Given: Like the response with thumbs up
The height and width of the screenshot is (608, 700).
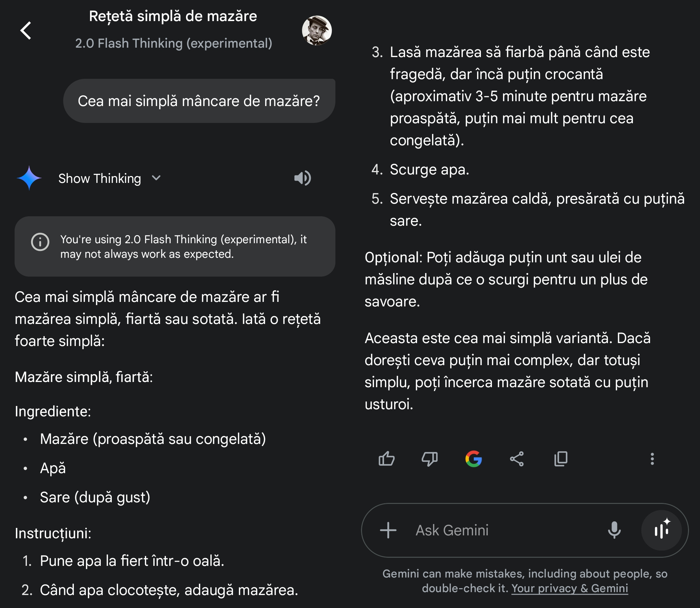Looking at the screenshot, I should pyautogui.click(x=386, y=459).
